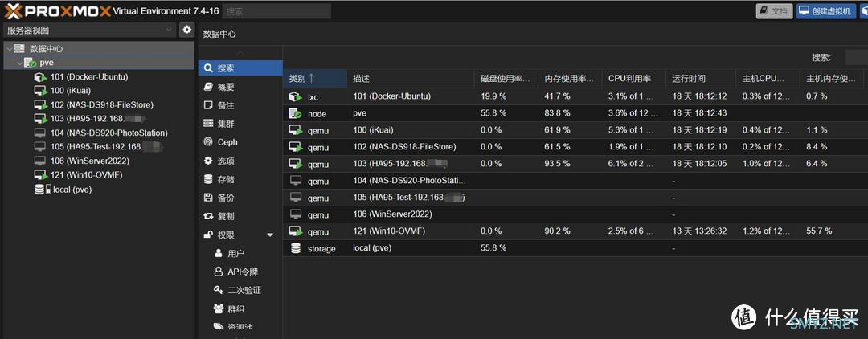This screenshot has width=868, height=339.
Task: Collapse the 数据中心 tree node chevron
Action: pyautogui.click(x=8, y=49)
